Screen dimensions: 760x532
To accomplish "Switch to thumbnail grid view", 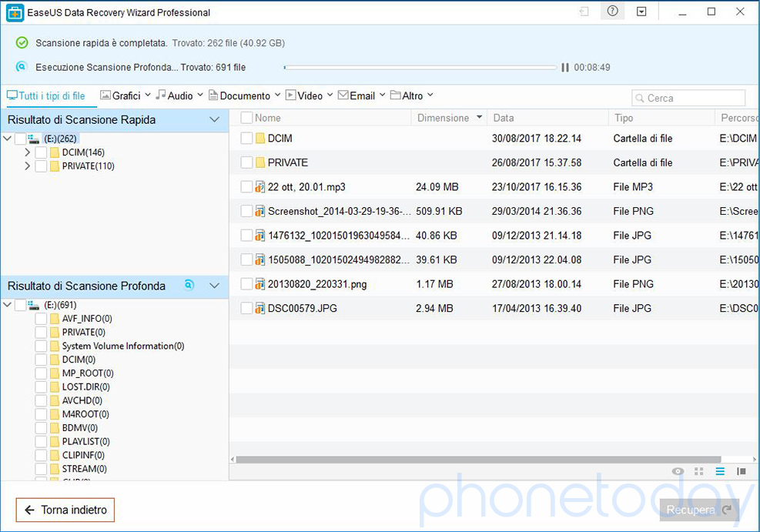I will [699, 471].
